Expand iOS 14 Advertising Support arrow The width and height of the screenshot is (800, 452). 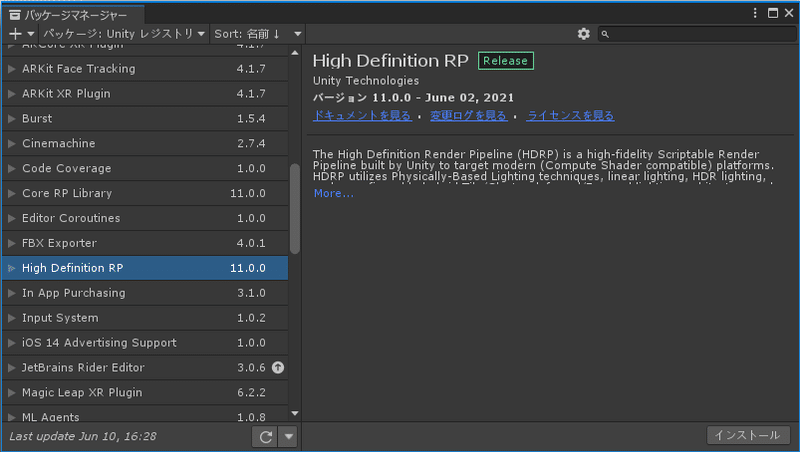[12, 343]
